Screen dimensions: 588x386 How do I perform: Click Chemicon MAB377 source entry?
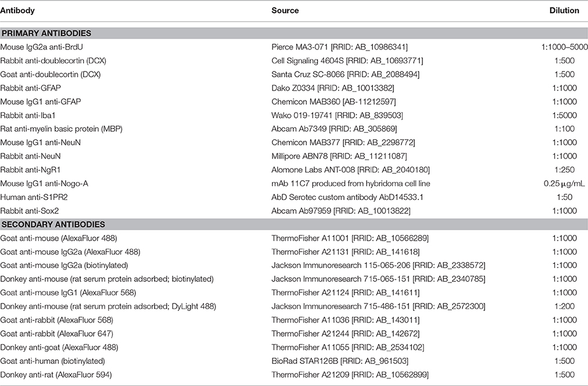click(x=343, y=142)
